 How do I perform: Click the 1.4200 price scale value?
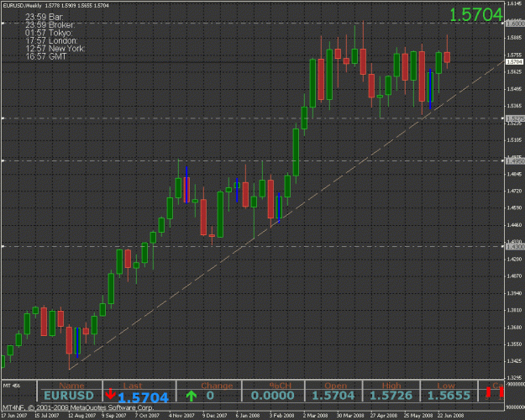click(514, 260)
